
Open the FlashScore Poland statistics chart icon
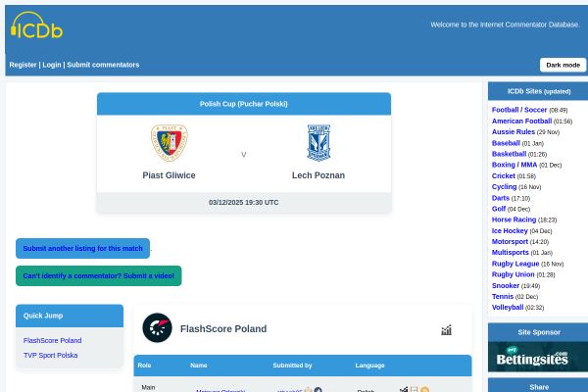(x=446, y=330)
